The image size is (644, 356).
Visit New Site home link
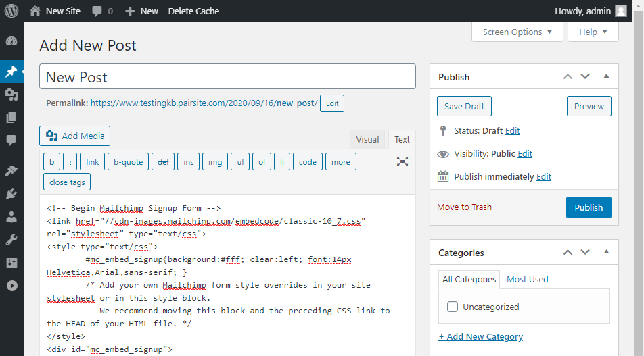pos(55,11)
